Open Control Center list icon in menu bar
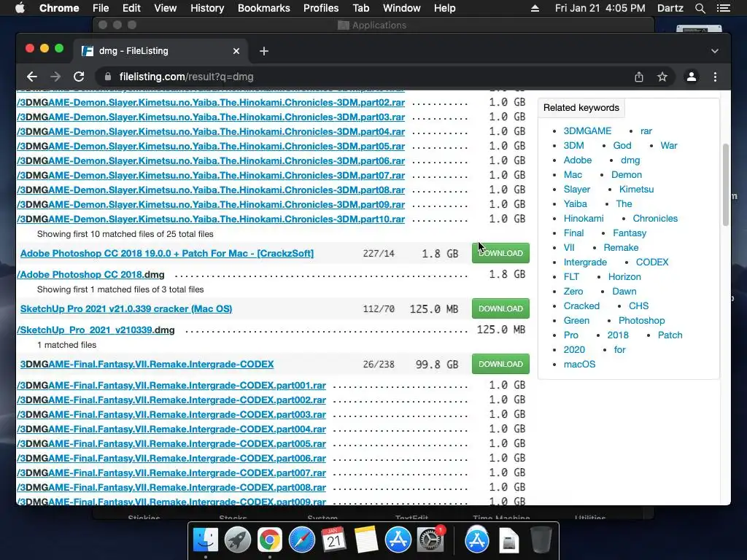The width and height of the screenshot is (747, 560). [x=723, y=8]
